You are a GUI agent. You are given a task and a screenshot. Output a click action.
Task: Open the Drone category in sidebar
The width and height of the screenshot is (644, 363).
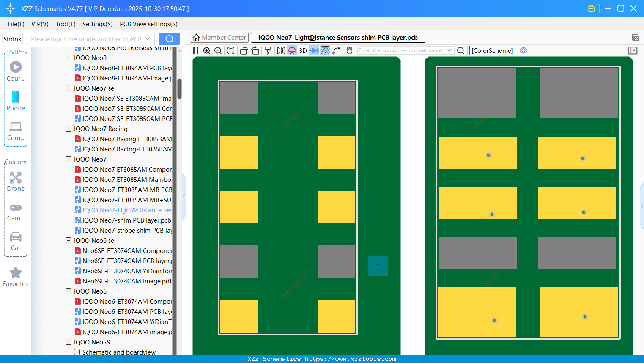coord(16,181)
